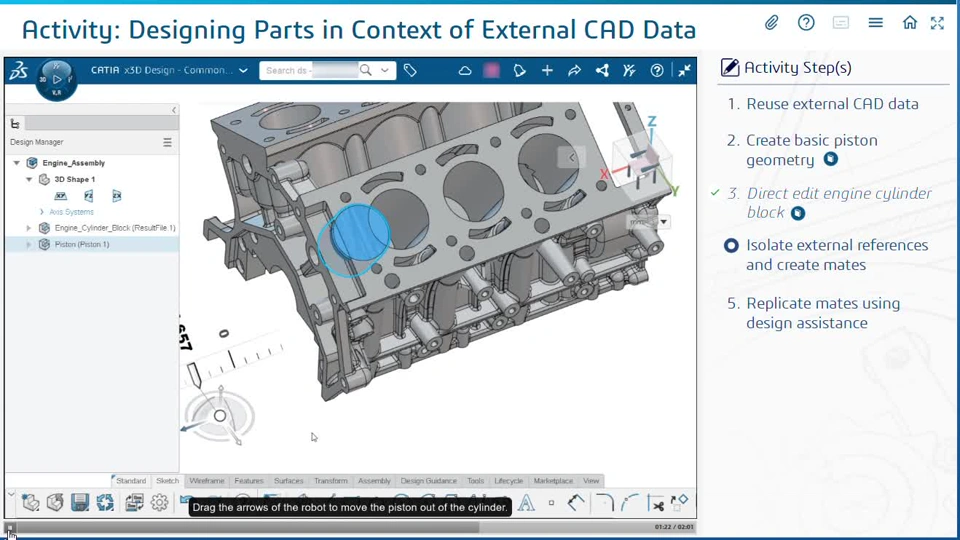The image size is (960, 540).
Task: Click the notifications megaphone icon
Action: click(519, 71)
